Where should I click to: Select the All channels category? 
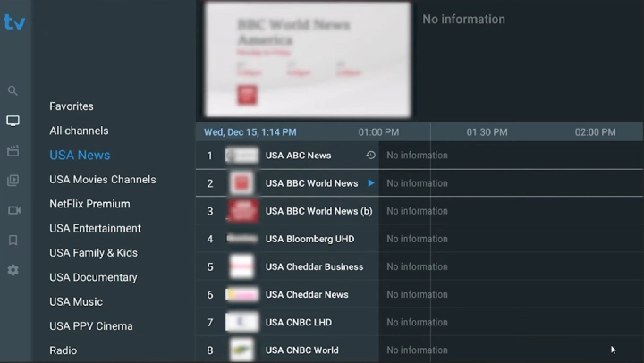[79, 131]
